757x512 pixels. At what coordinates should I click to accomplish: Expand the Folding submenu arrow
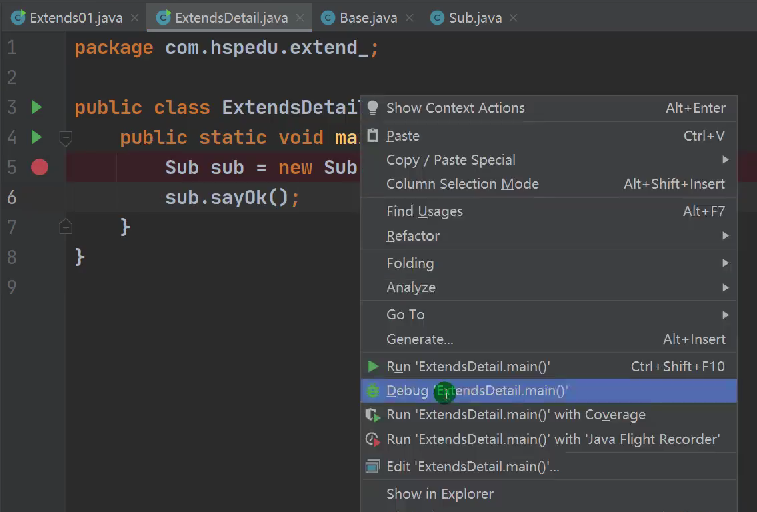(725, 263)
